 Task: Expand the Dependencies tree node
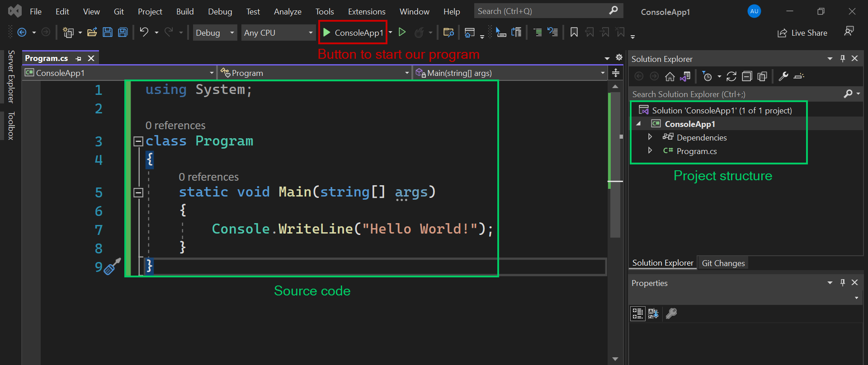pyautogui.click(x=650, y=137)
